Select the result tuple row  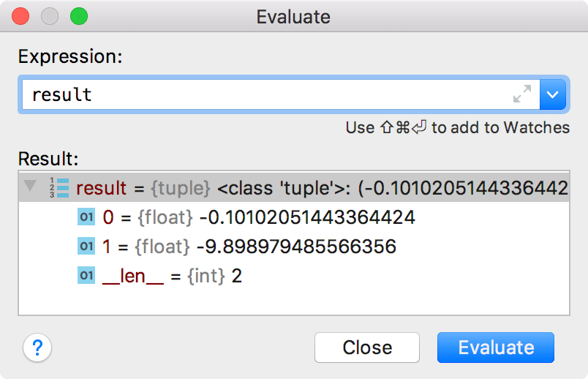tap(294, 187)
